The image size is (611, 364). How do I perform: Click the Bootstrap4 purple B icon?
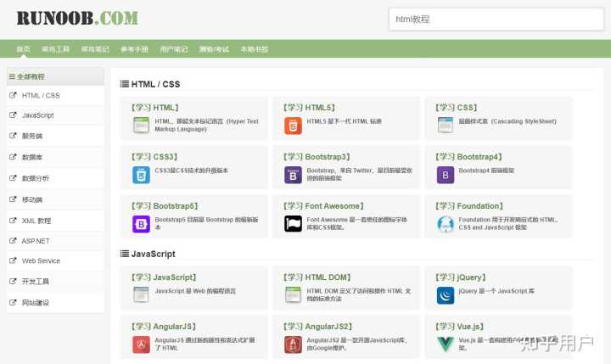point(445,175)
